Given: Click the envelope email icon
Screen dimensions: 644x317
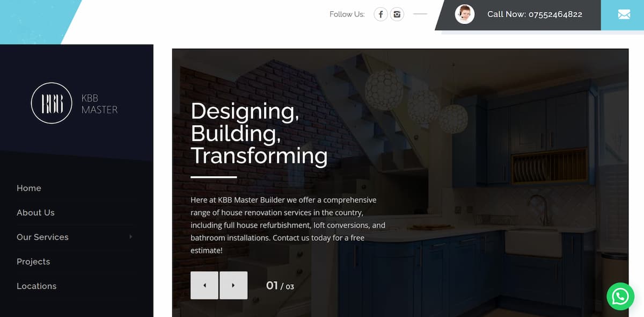Looking at the screenshot, I should [624, 15].
